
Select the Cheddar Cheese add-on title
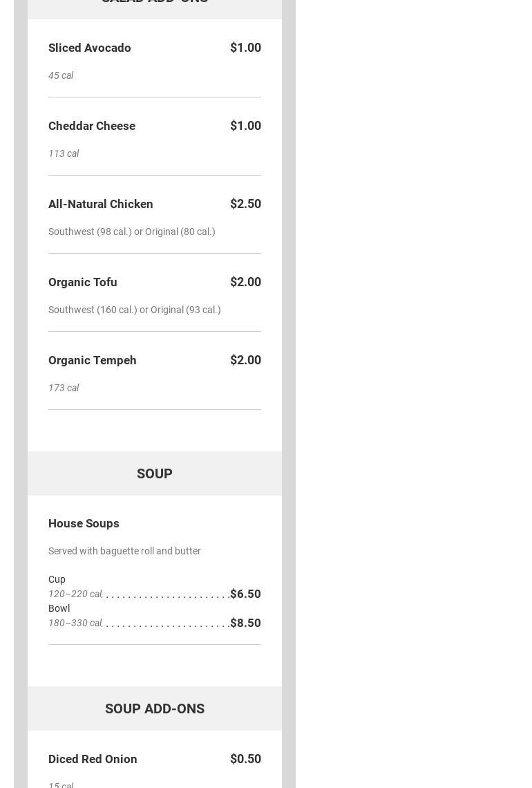(92, 126)
